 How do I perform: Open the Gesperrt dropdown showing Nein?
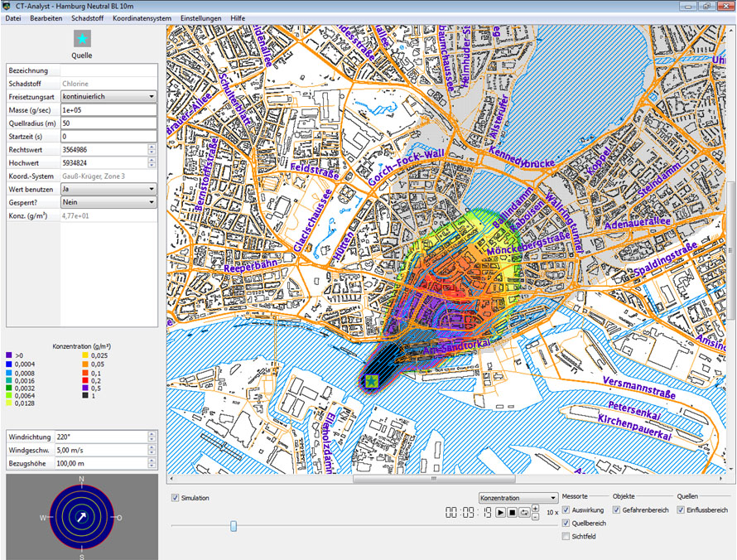[108, 202]
